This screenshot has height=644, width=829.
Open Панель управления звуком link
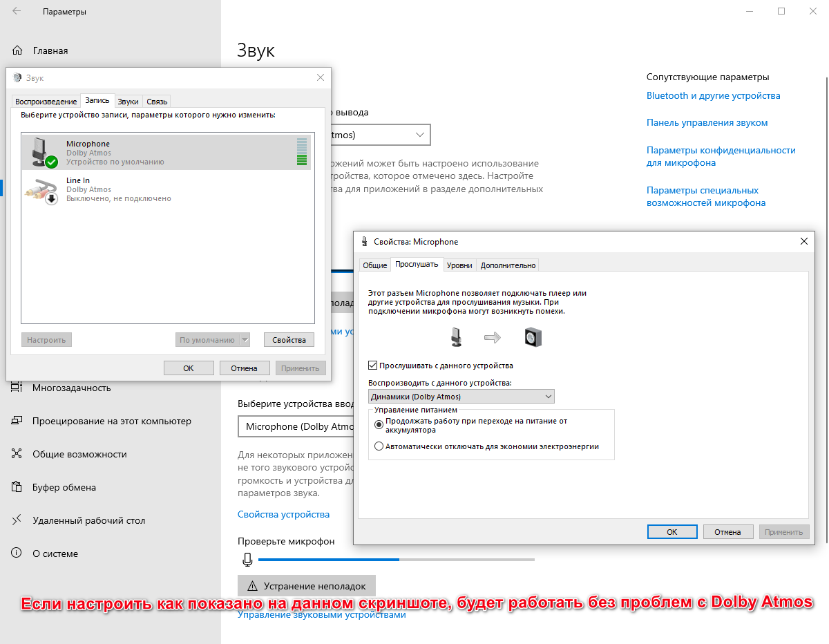point(707,122)
